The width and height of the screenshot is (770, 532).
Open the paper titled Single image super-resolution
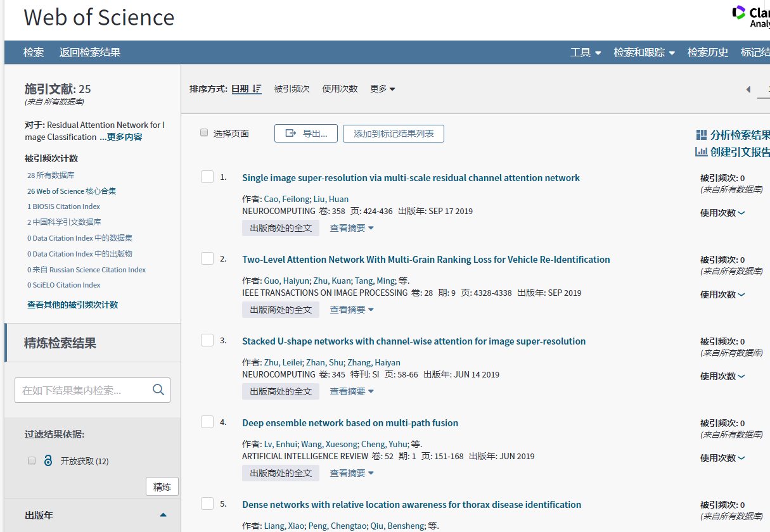411,178
